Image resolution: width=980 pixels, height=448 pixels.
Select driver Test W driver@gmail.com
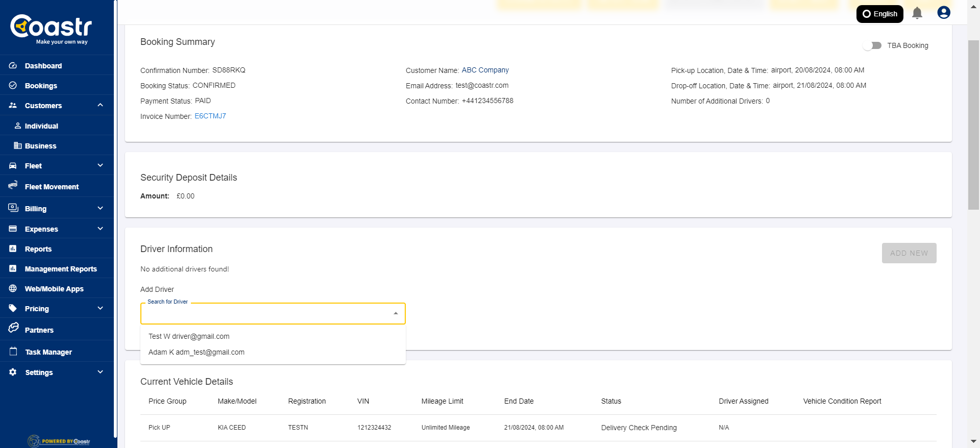pyautogui.click(x=273, y=336)
